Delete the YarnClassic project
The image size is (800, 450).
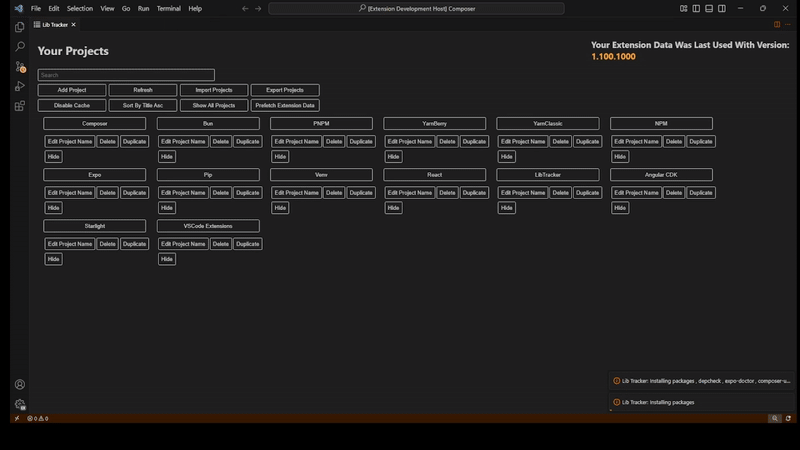pyautogui.click(x=561, y=141)
